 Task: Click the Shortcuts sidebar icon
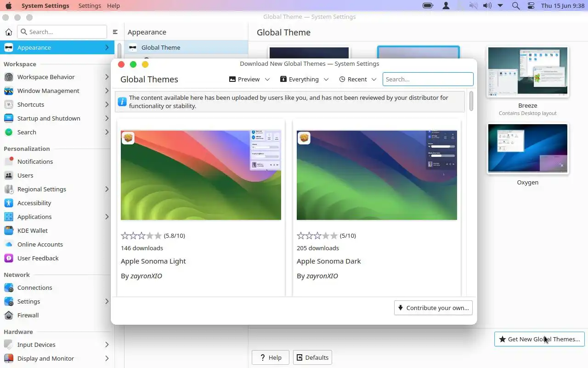tap(9, 104)
